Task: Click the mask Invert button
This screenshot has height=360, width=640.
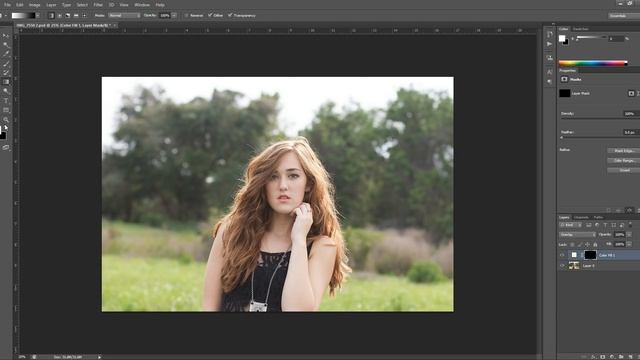Action: tap(624, 170)
